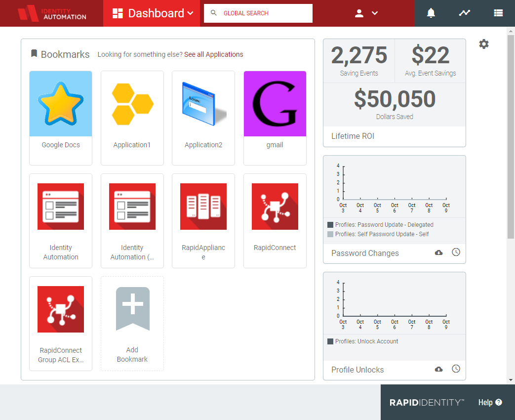This screenshot has width=515, height=420.
Task: Toggle Password Update - Delegated legend series
Action: (x=380, y=225)
